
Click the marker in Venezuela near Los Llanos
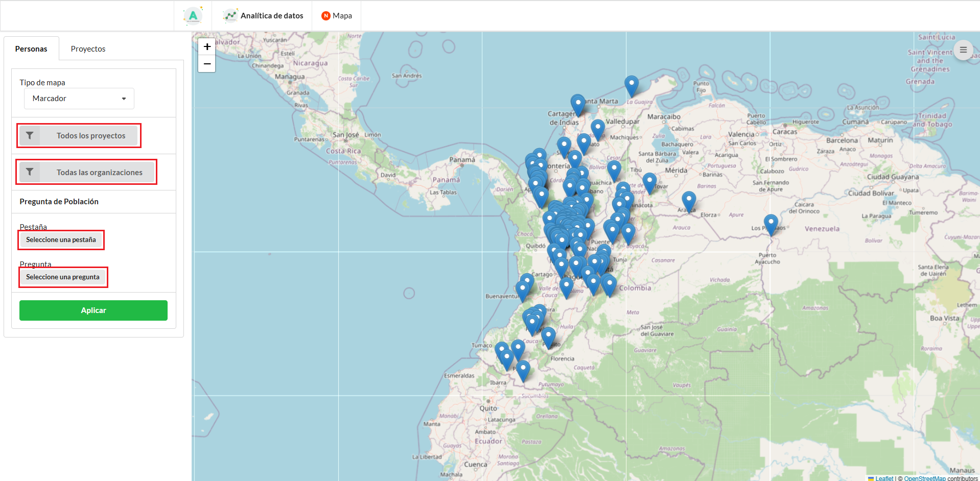coord(771,223)
